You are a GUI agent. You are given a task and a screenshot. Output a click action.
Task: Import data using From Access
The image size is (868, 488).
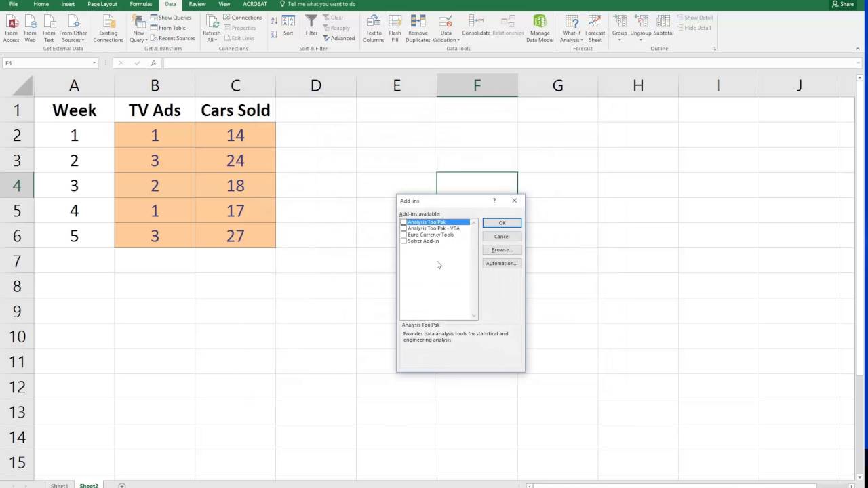coord(12,28)
